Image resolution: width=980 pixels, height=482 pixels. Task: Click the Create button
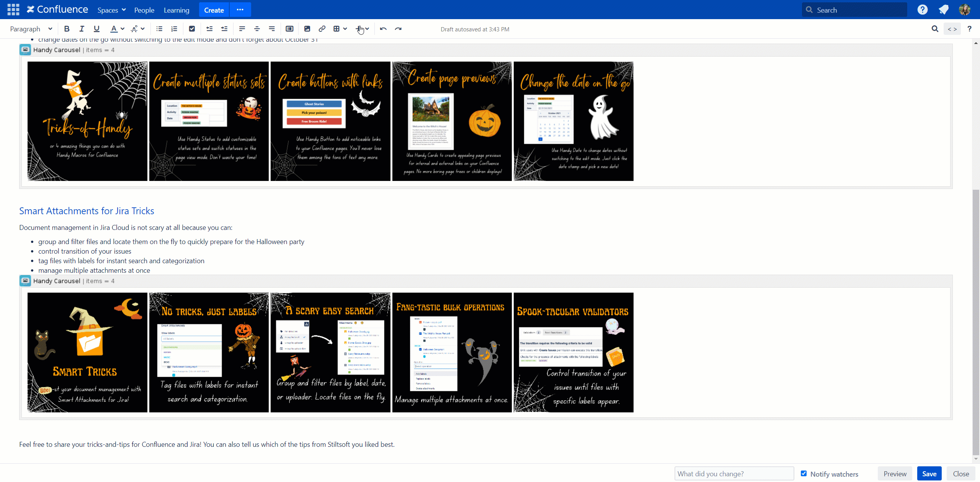pos(214,10)
